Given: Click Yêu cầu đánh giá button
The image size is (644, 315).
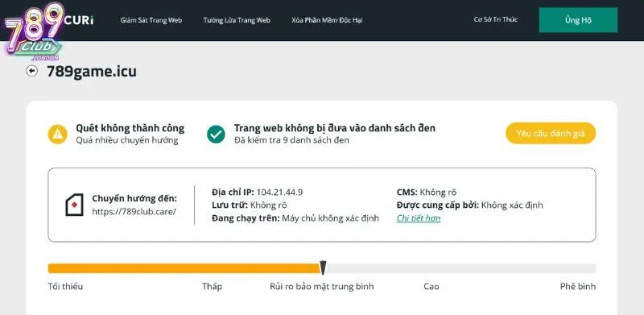Looking at the screenshot, I should tap(551, 133).
